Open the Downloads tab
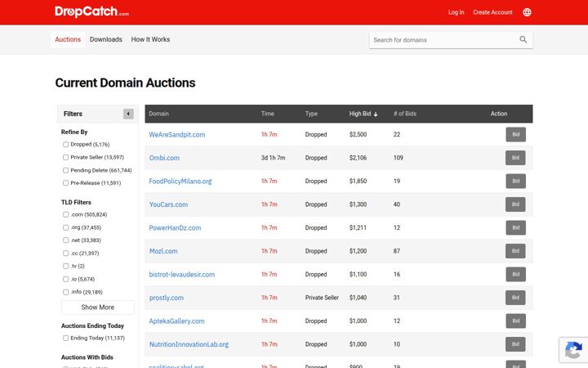Screen dimensions: 588x368 [105, 39]
